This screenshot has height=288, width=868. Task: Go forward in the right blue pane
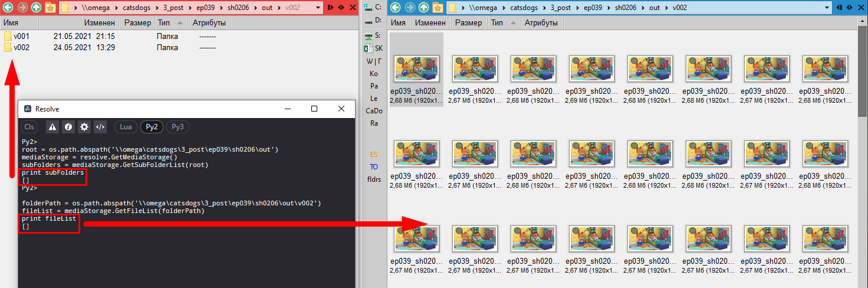click(409, 8)
